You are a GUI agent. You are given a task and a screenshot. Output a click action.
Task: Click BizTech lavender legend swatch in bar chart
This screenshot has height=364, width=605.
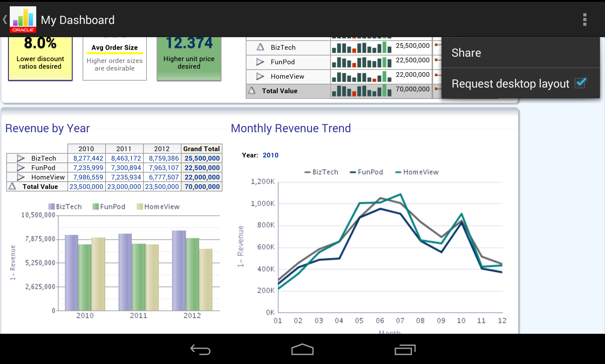tap(51, 207)
